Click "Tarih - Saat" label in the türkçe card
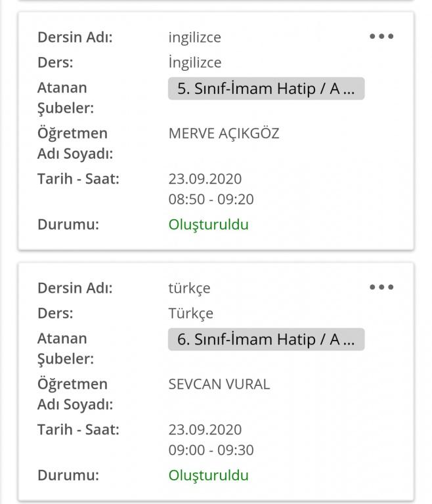 [78, 430]
